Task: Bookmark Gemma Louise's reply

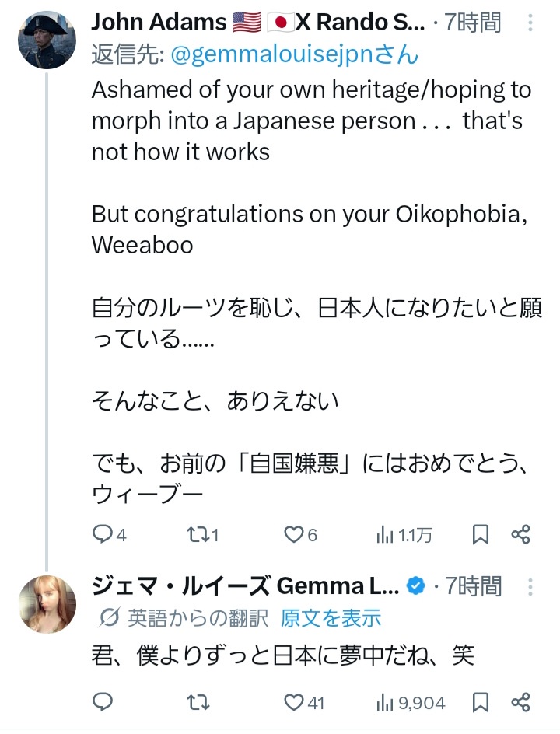Action: point(481,702)
